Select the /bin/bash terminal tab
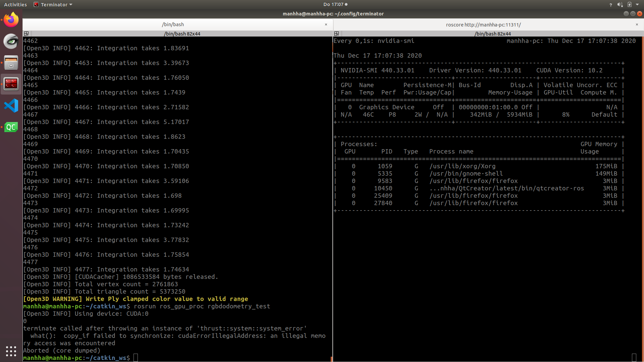The width and height of the screenshot is (644, 362). coord(173,24)
